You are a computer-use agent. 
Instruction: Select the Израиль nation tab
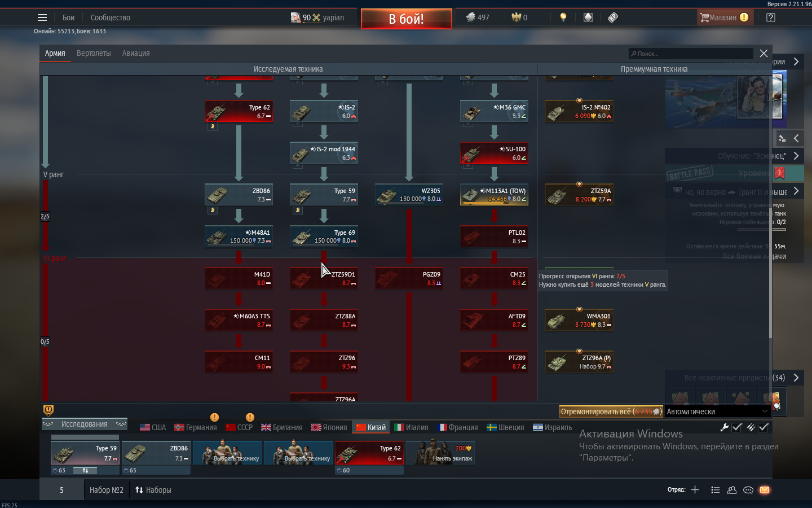tap(552, 427)
